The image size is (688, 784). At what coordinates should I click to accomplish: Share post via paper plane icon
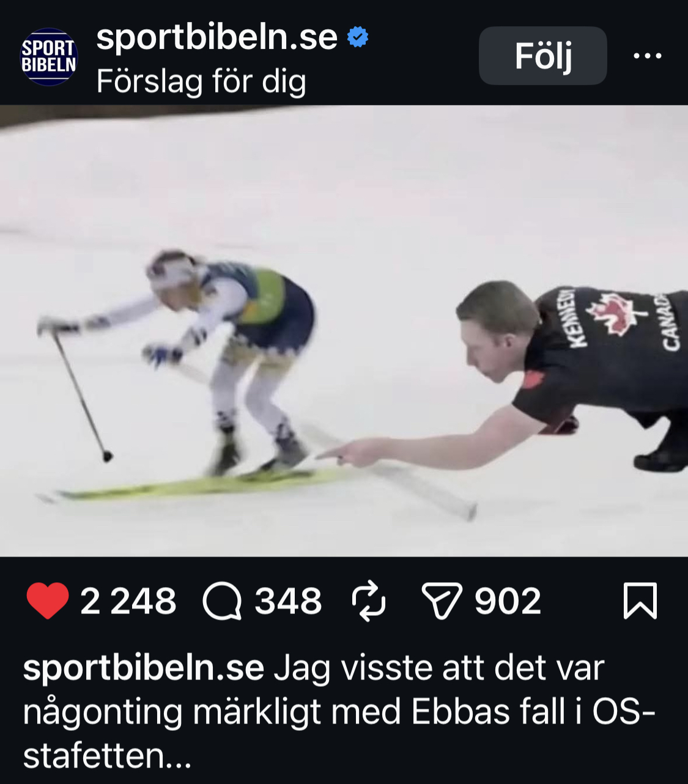click(442, 601)
